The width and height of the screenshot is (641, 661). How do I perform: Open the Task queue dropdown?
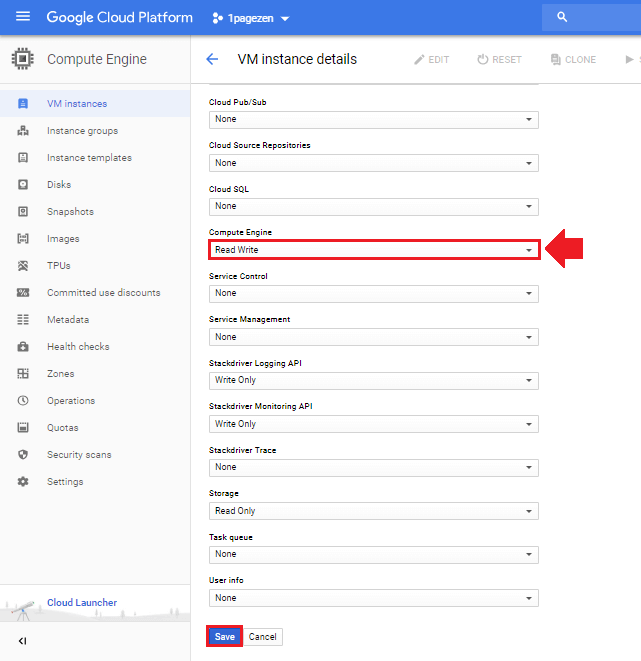tap(373, 554)
